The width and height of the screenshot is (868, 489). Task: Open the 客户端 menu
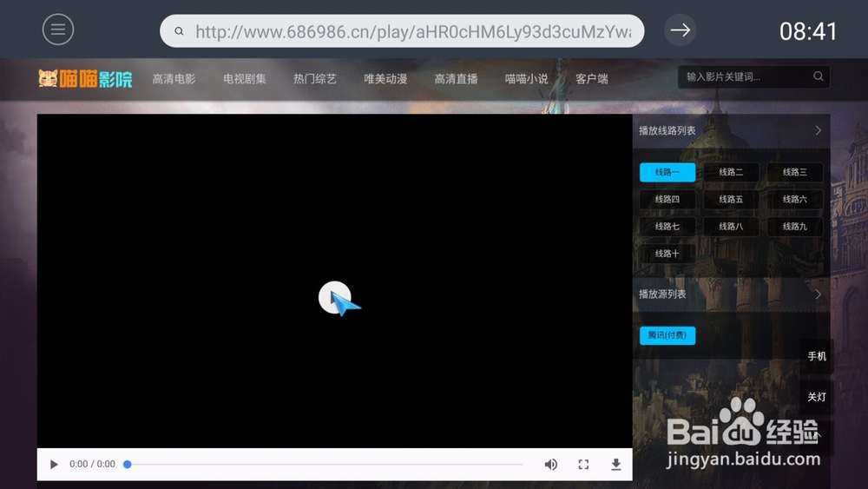[x=591, y=79]
